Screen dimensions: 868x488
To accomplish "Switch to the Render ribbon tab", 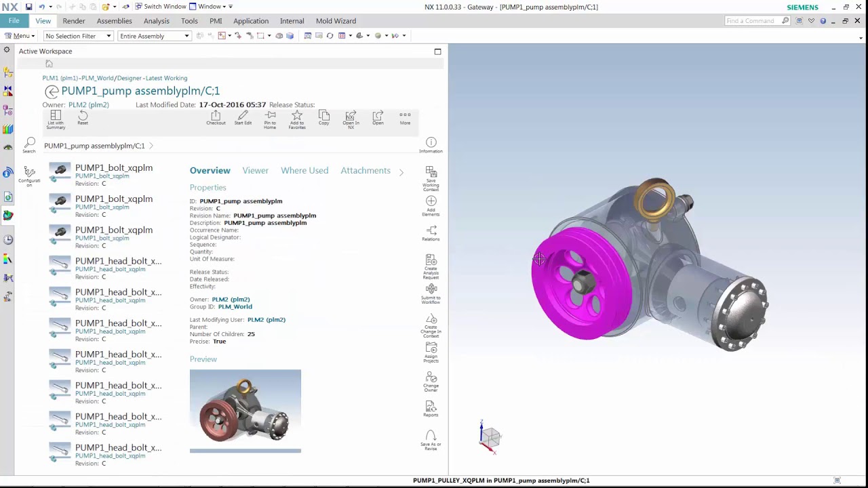I will point(74,21).
